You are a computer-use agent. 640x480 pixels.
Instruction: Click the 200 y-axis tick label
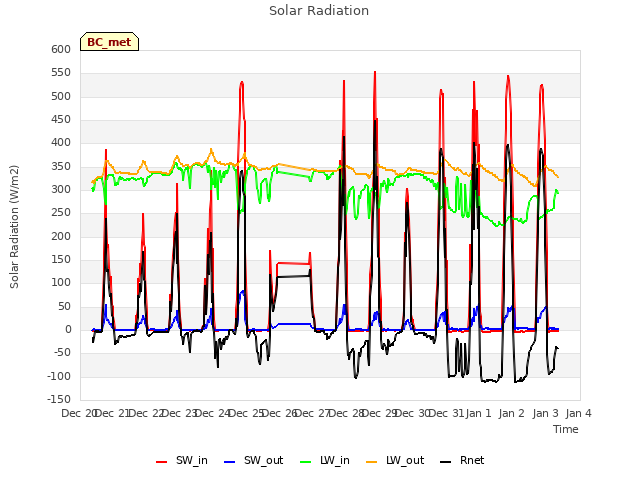(x=61, y=236)
